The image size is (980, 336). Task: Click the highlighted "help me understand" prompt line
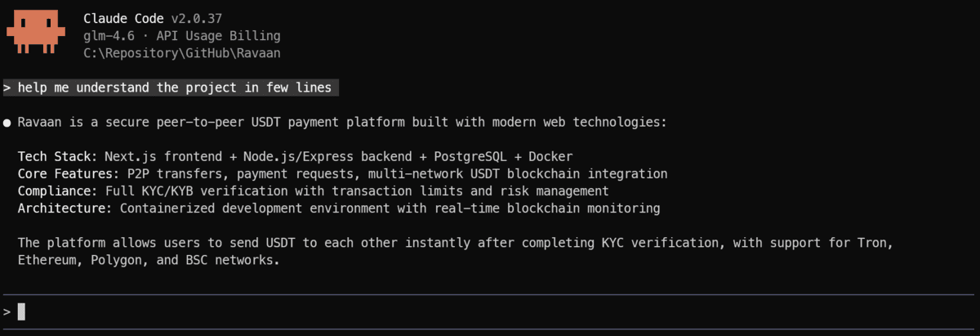pos(174,87)
